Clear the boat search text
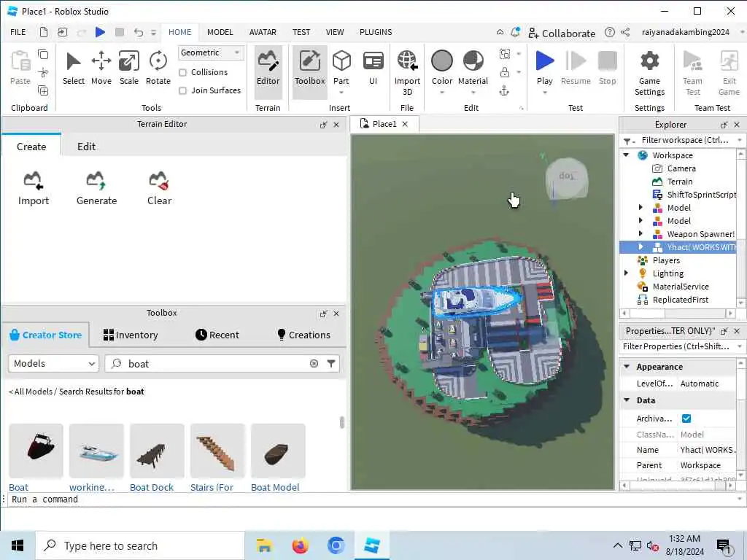Screen dimensions: 747x560 [314, 363]
